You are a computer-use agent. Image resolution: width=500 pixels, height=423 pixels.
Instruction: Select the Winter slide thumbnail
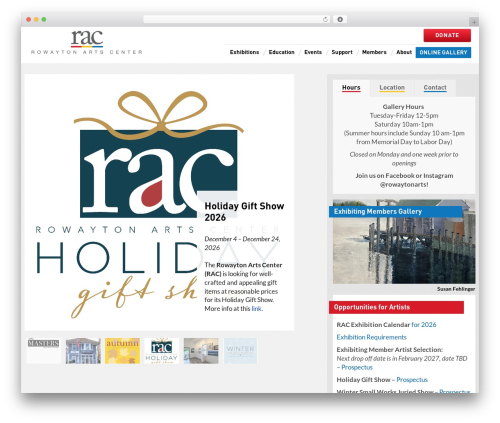pos(240,351)
